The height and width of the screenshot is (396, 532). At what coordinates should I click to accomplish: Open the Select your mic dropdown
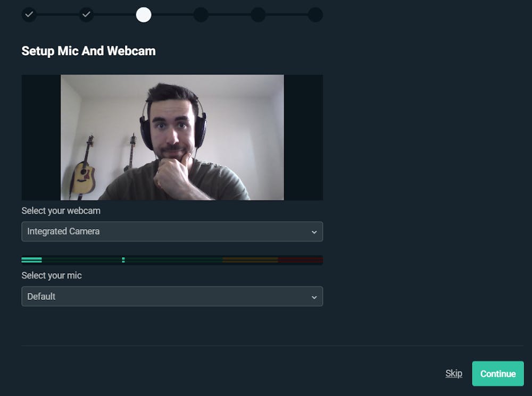coord(172,296)
